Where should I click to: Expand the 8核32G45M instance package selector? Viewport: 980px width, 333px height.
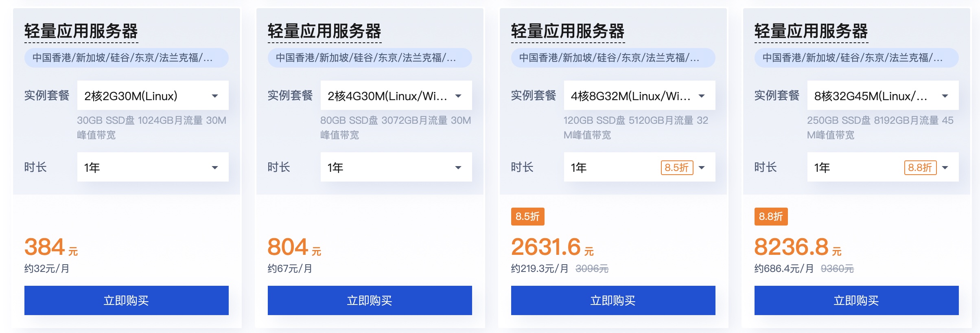click(882, 95)
